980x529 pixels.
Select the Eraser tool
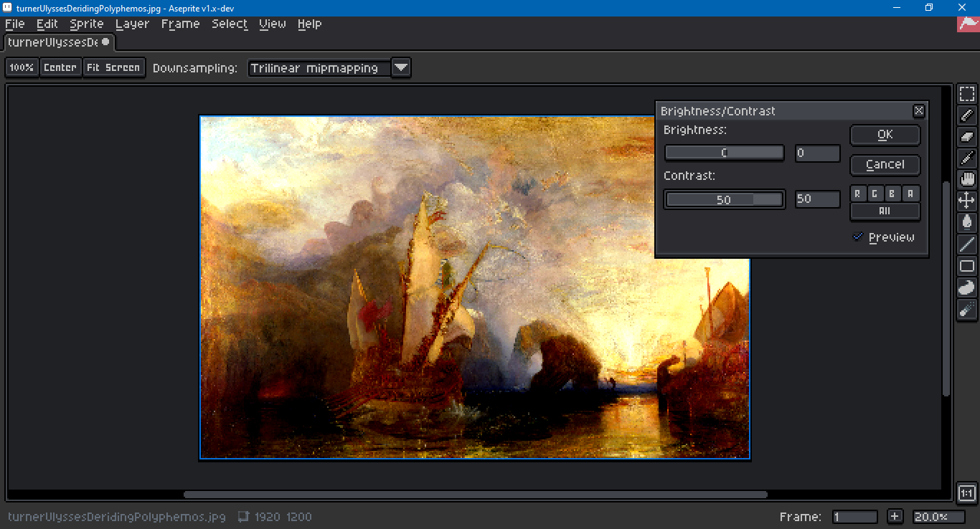(967, 137)
